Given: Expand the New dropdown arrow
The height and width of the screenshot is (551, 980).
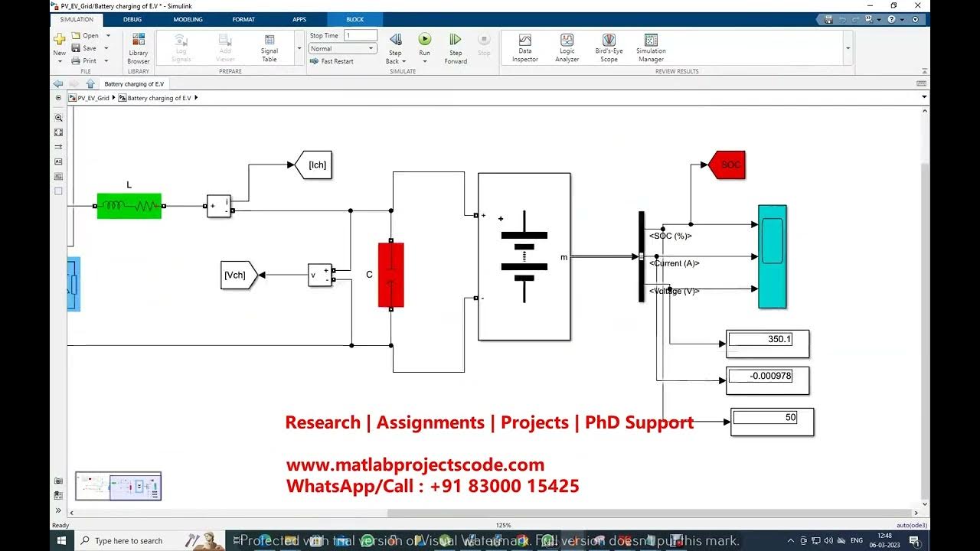Looking at the screenshot, I should click(59, 61).
